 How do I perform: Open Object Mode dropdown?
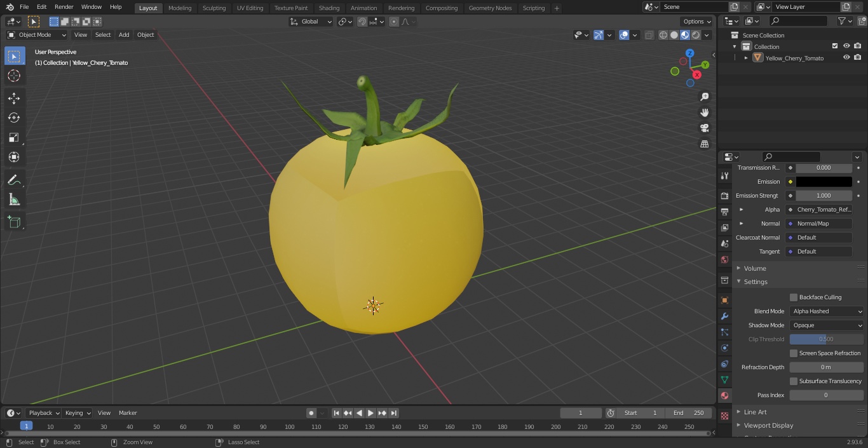(37, 35)
